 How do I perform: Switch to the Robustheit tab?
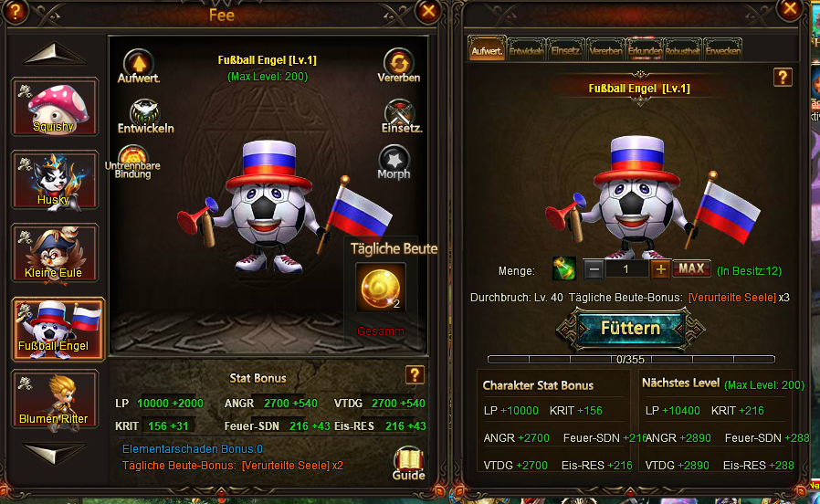click(x=683, y=49)
